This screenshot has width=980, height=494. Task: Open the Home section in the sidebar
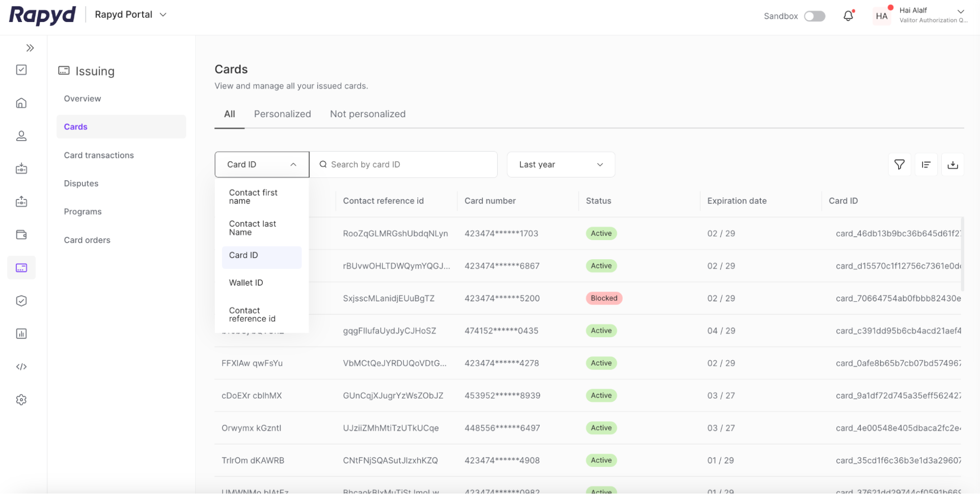click(21, 103)
